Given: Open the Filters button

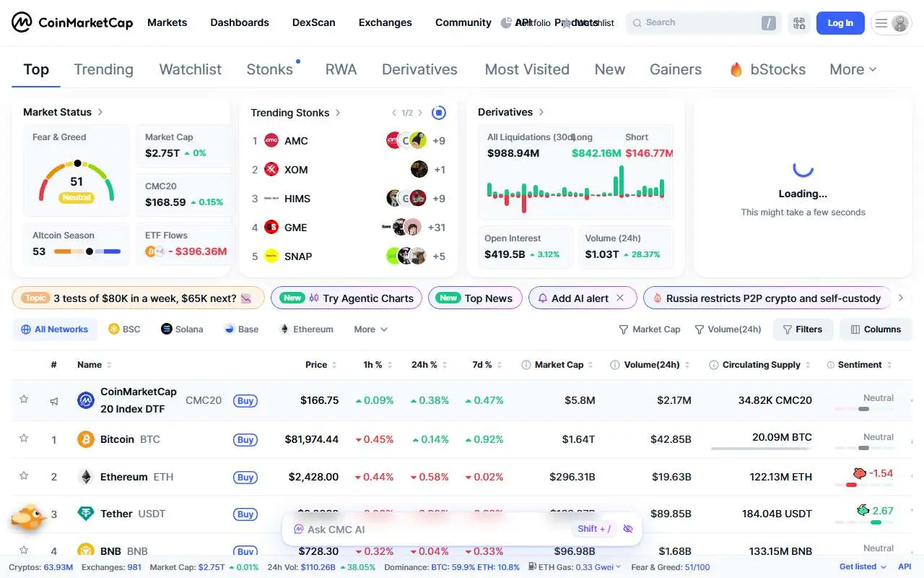Looking at the screenshot, I should pos(803,329).
